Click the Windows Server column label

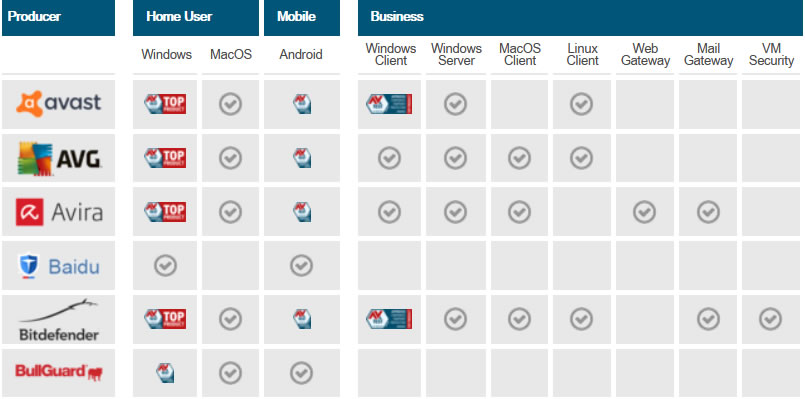pos(456,54)
